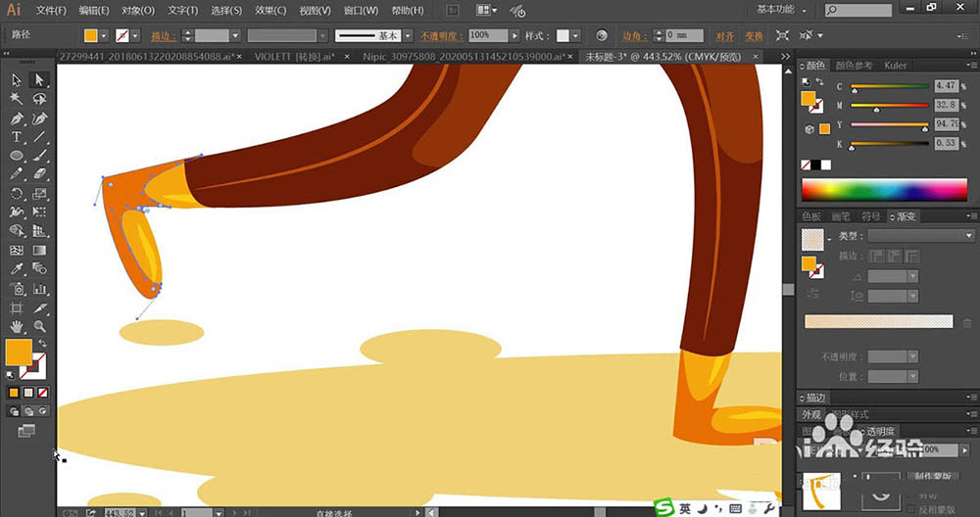Select the Type tool
Viewport: 980px width, 517px height.
click(x=17, y=137)
